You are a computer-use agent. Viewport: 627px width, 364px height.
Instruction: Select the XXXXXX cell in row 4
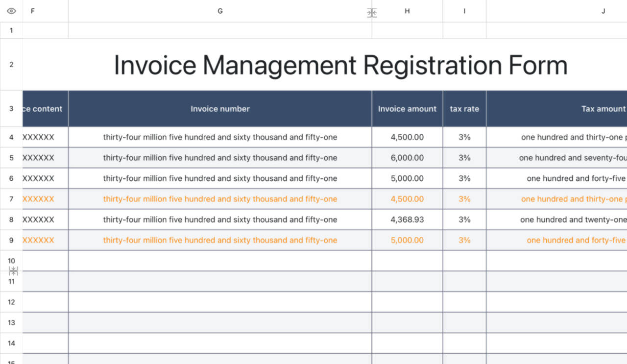46,137
